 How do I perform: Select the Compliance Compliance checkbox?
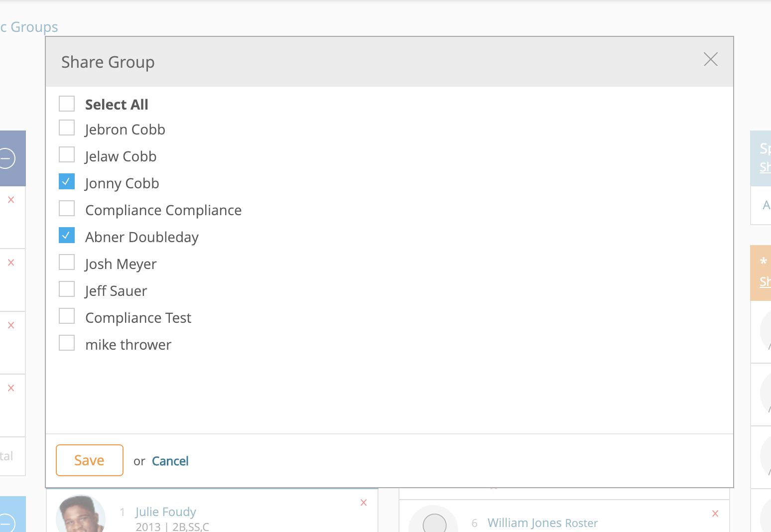coord(67,209)
